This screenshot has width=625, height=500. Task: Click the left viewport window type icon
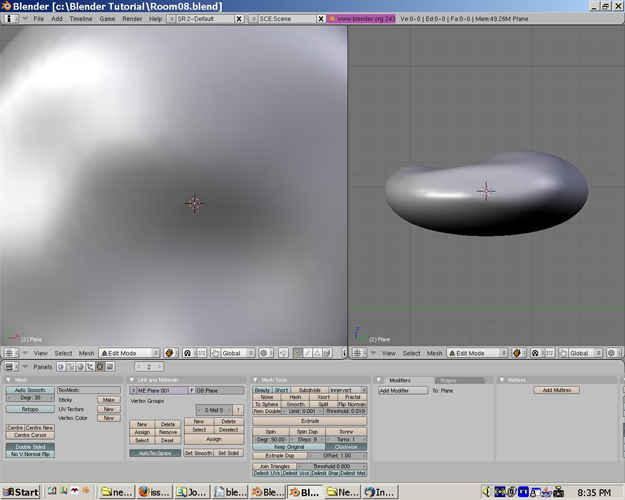[x=10, y=353]
